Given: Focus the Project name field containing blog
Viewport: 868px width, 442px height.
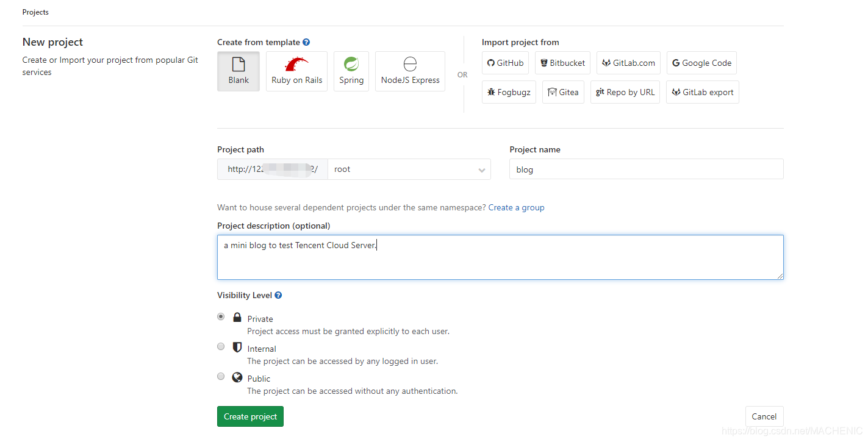Looking at the screenshot, I should [x=647, y=169].
